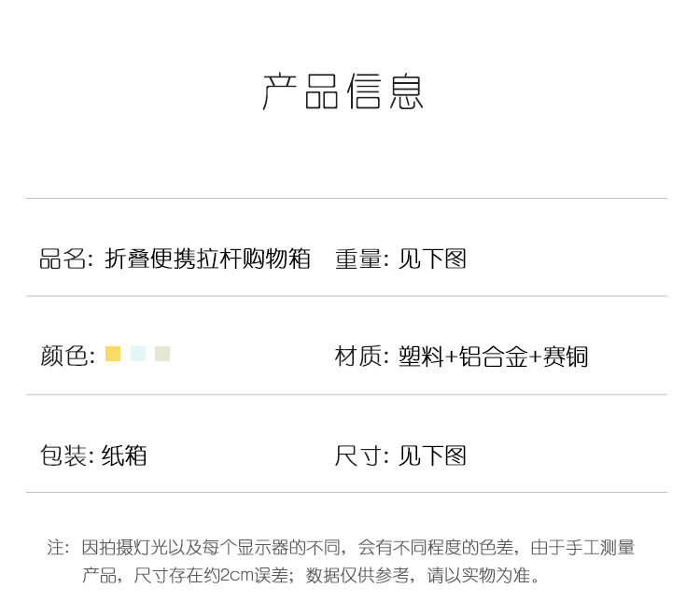Pick the pale gray-green color swatch
Viewport: 700px width, 616px height.
(162, 354)
